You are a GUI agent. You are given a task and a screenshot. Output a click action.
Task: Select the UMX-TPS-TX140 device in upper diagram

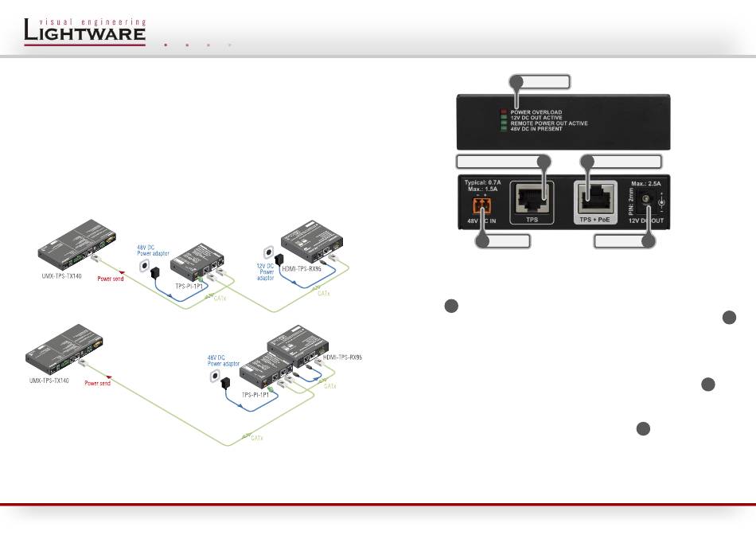(77, 245)
